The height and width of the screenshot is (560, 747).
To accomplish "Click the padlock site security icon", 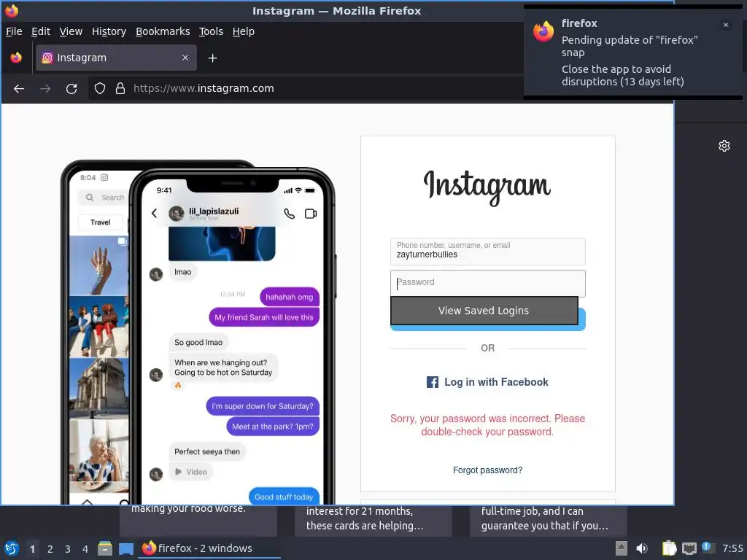I will tap(120, 88).
